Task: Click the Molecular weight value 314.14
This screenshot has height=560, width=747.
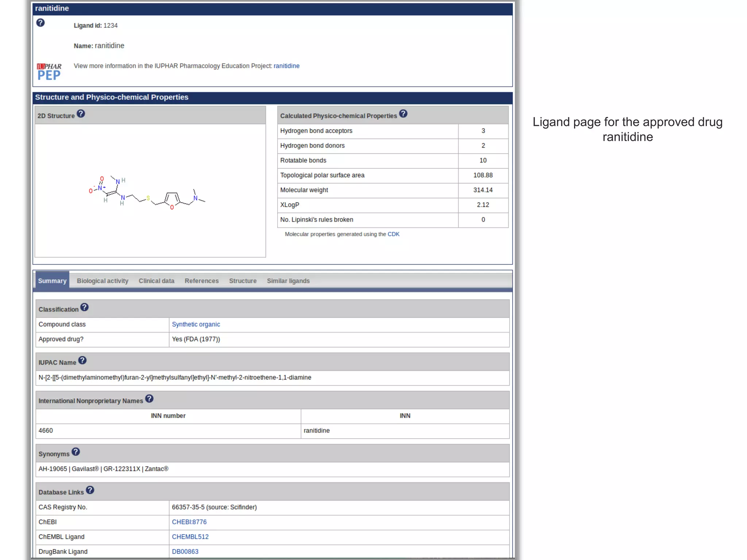Action: pyautogui.click(x=483, y=190)
